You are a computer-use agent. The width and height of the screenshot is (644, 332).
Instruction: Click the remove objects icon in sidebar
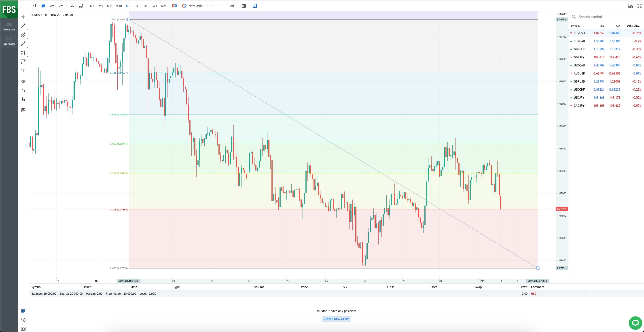click(x=23, y=110)
